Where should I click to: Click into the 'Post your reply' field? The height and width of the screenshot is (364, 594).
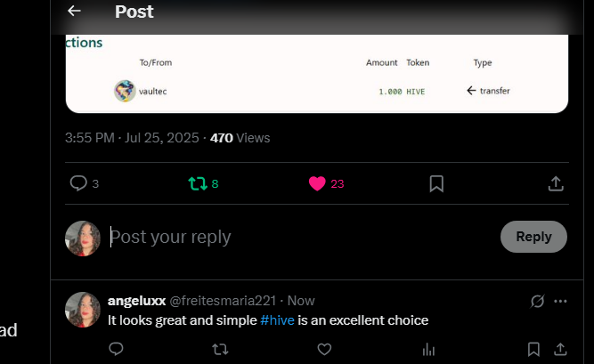[x=299, y=237]
